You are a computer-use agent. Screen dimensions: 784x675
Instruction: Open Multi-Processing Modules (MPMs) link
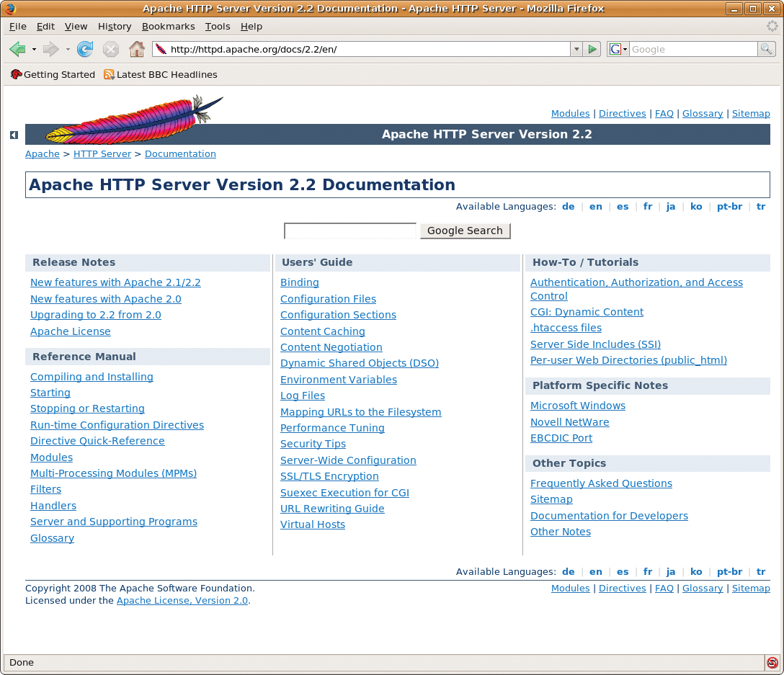[114, 473]
